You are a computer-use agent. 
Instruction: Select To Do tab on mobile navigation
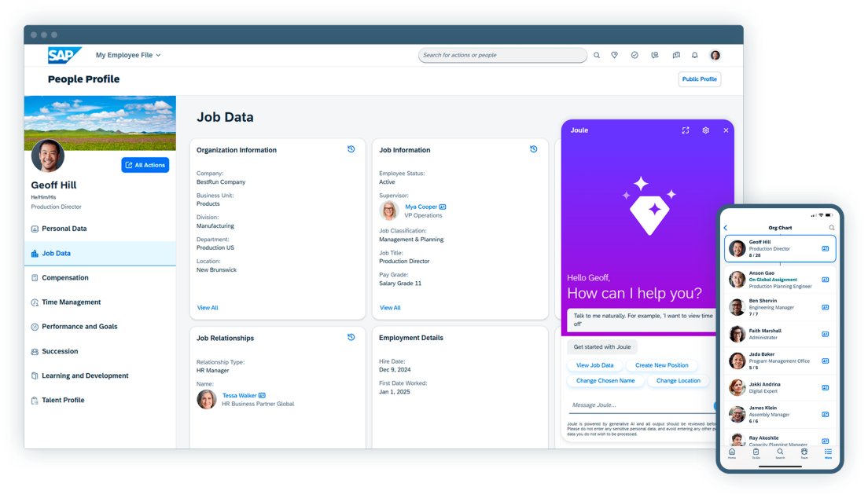point(756,453)
